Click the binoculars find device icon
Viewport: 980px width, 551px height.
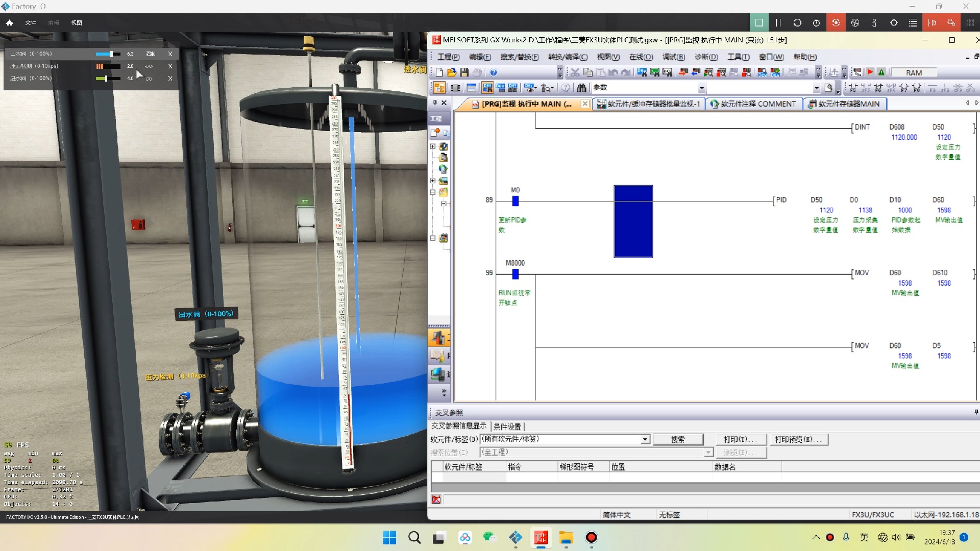click(581, 88)
